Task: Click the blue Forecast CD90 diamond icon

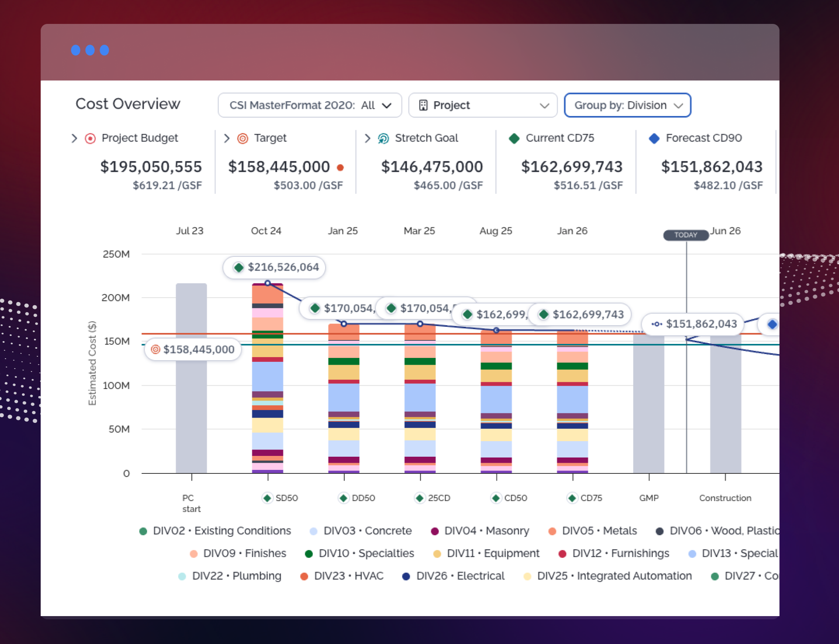Action: click(654, 138)
